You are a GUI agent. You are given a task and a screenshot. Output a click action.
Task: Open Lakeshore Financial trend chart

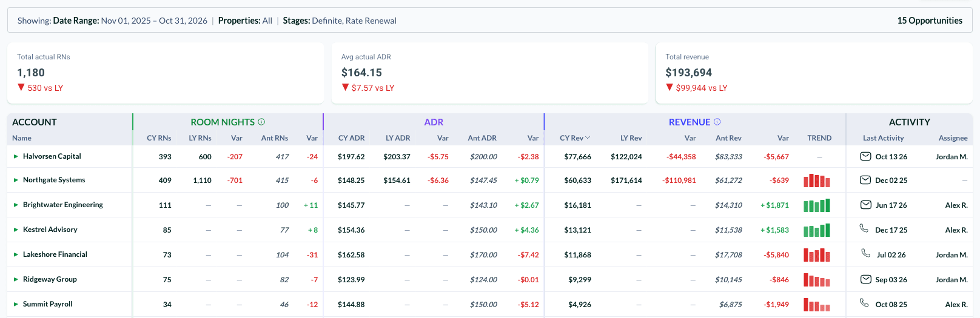(x=817, y=255)
